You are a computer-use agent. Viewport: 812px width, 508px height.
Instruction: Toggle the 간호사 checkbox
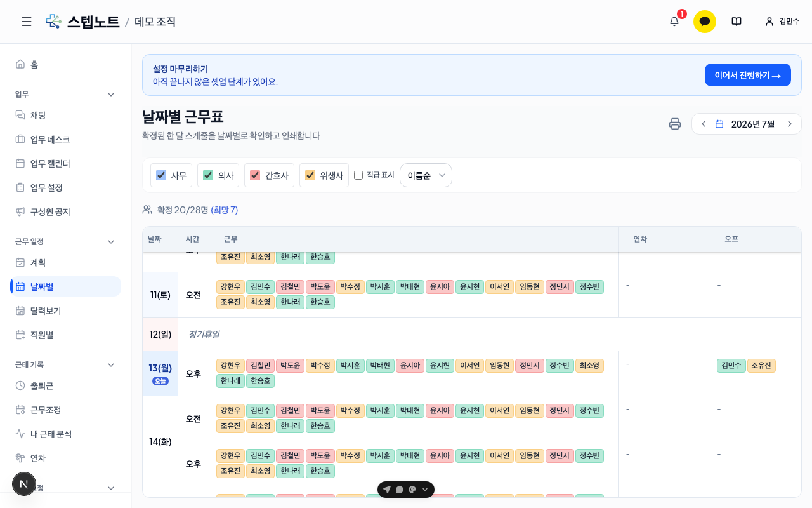255,175
